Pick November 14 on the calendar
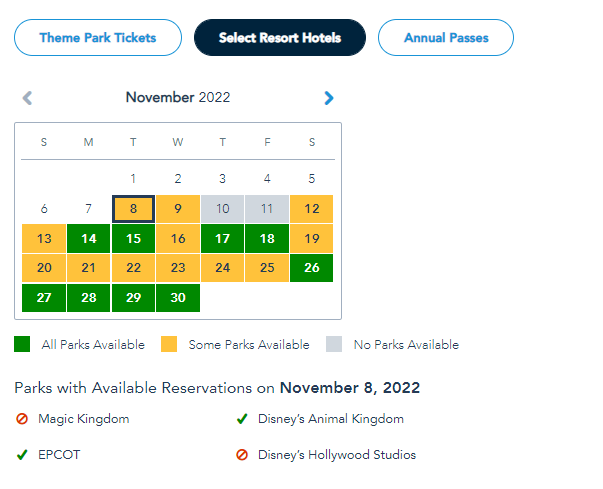The height and width of the screenshot is (489, 603). [x=89, y=239]
